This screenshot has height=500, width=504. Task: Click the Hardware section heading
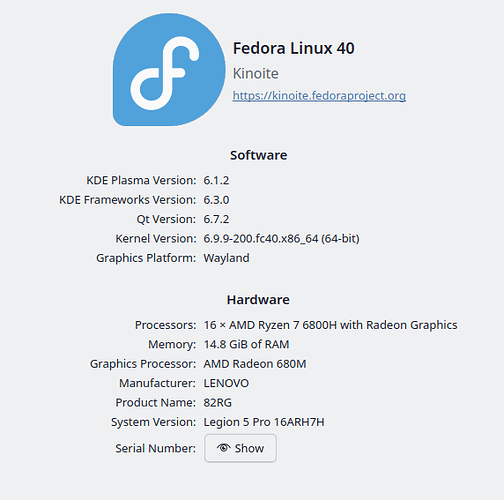click(x=258, y=300)
